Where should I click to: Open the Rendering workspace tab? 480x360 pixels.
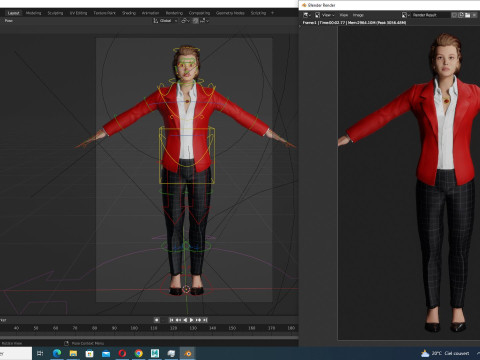[x=174, y=13]
